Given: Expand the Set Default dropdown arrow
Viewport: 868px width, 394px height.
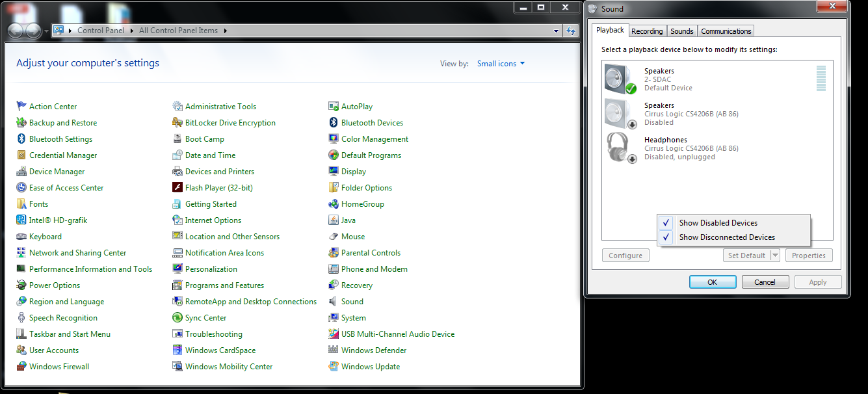Looking at the screenshot, I should [775, 256].
